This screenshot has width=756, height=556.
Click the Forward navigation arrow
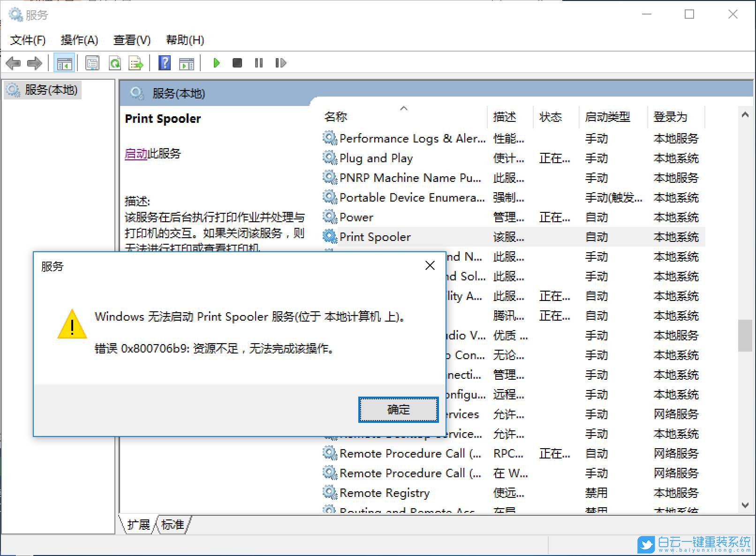coord(34,63)
